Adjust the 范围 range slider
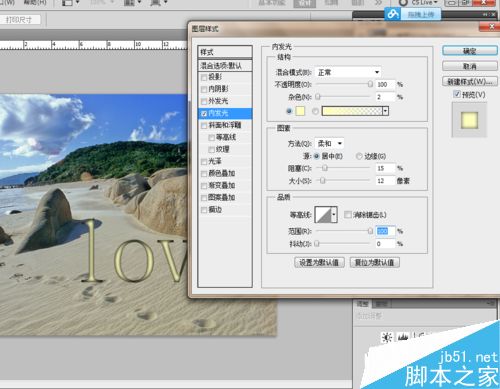The width and height of the screenshot is (500, 389). click(x=370, y=231)
